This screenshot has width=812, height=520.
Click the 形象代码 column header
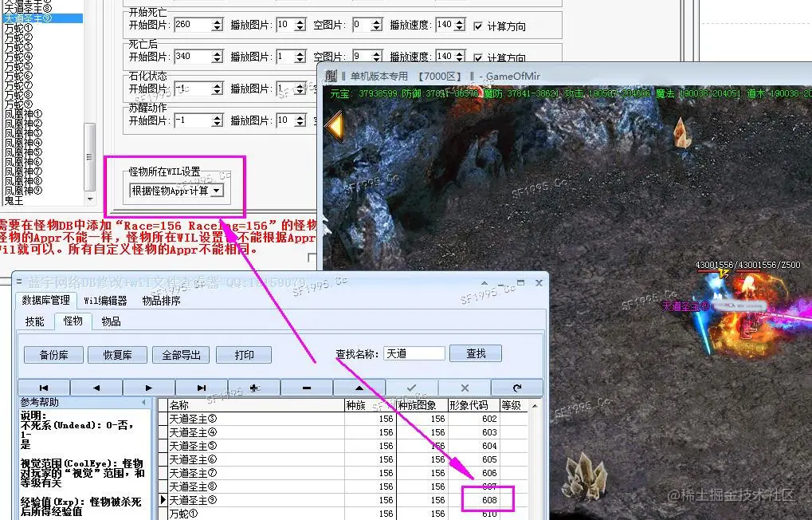click(x=473, y=405)
